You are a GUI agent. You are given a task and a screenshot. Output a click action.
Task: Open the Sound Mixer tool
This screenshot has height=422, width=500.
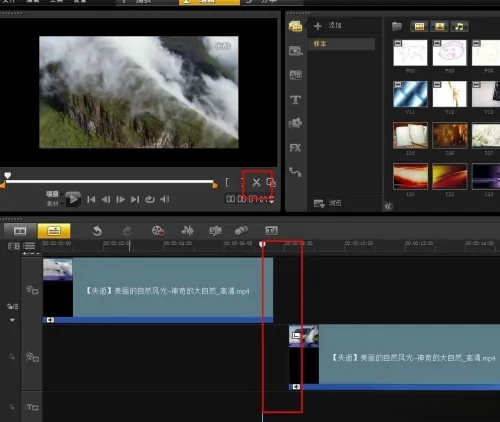pos(187,230)
